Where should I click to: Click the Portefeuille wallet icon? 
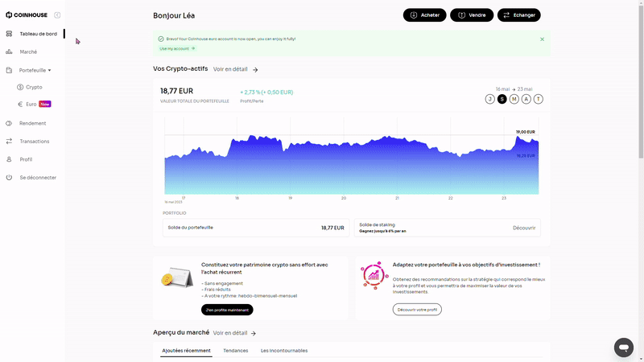pos(9,70)
